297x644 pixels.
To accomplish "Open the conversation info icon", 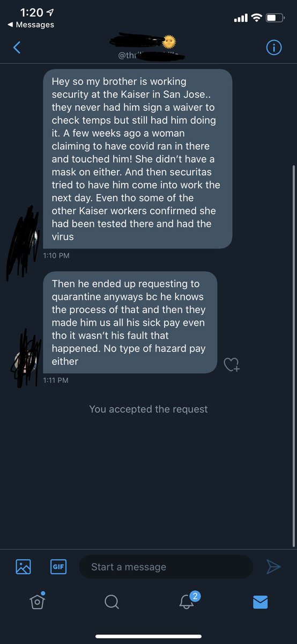I will click(274, 48).
